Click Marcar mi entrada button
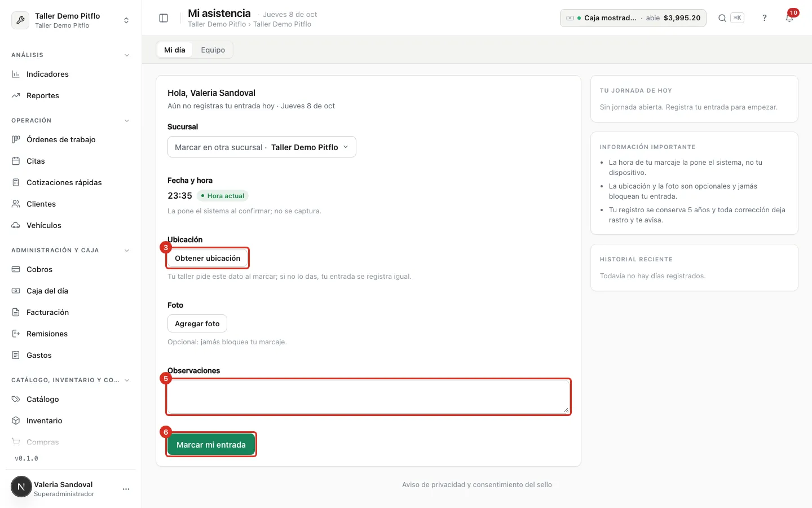 click(211, 445)
